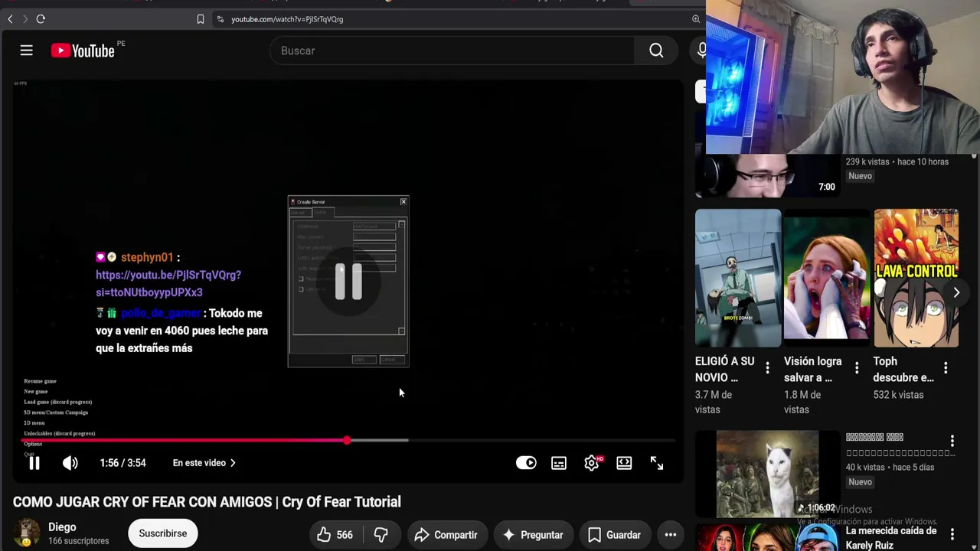Click the Preguntar button

coord(533,535)
